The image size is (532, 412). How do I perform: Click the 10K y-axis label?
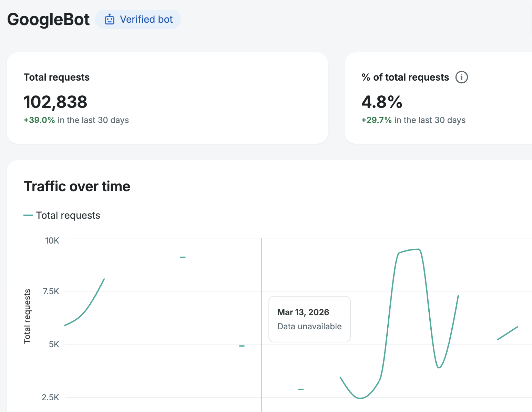tap(52, 241)
